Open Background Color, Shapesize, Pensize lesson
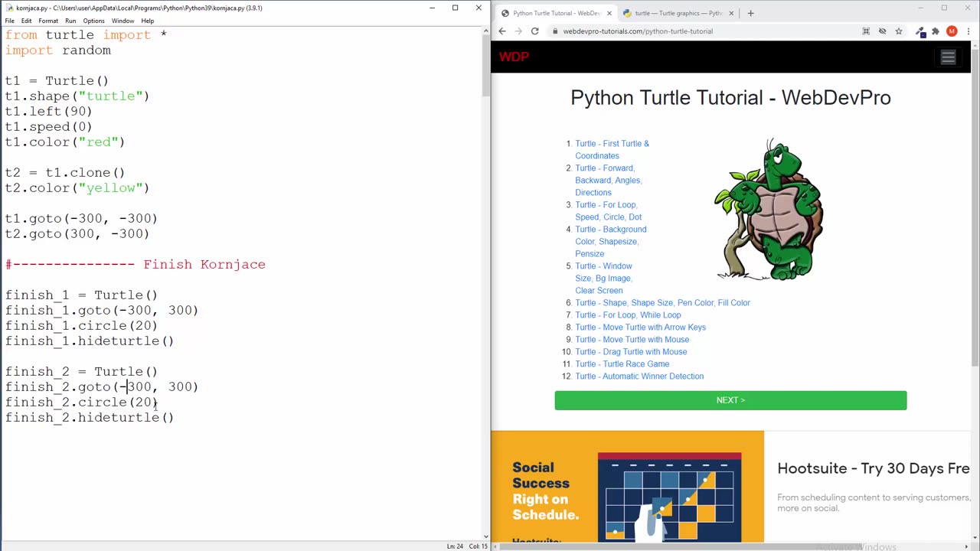 pyautogui.click(x=611, y=241)
